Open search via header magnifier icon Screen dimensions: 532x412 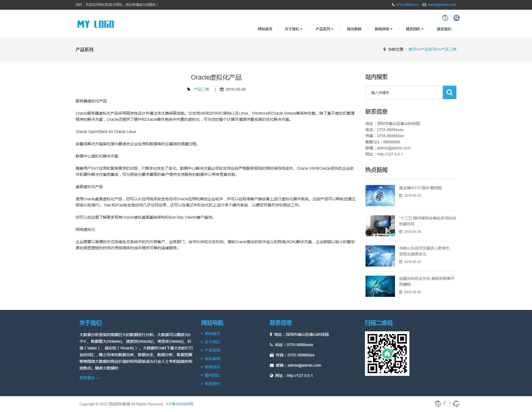[x=456, y=18]
